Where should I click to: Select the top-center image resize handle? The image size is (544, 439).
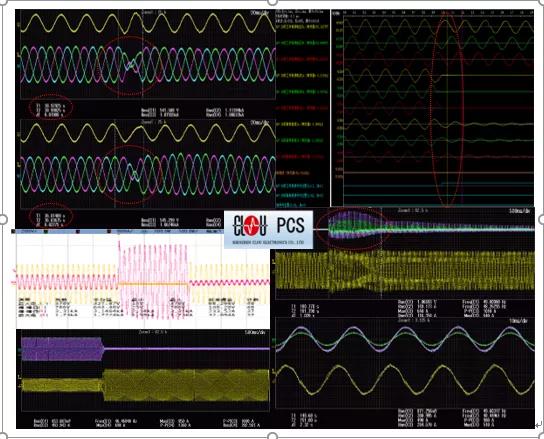click(x=273, y=2)
